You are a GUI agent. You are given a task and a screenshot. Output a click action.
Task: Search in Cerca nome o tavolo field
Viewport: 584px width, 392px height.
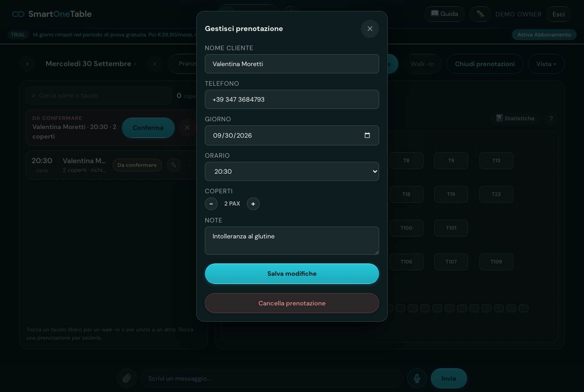point(99,96)
